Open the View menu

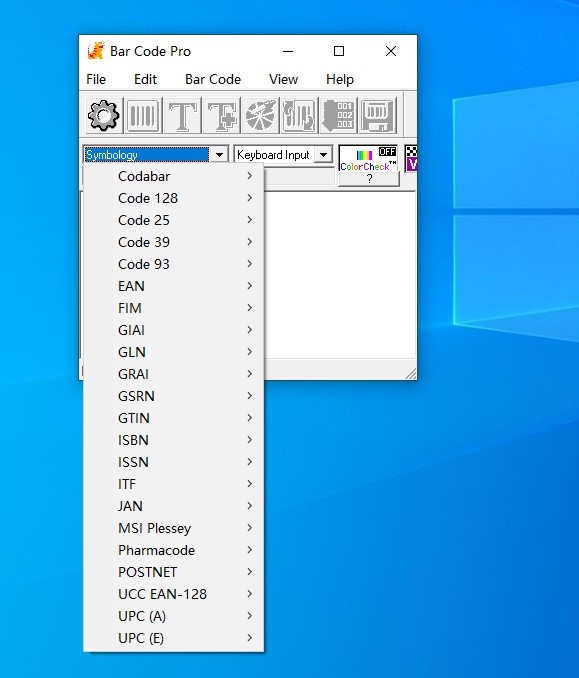pos(283,79)
